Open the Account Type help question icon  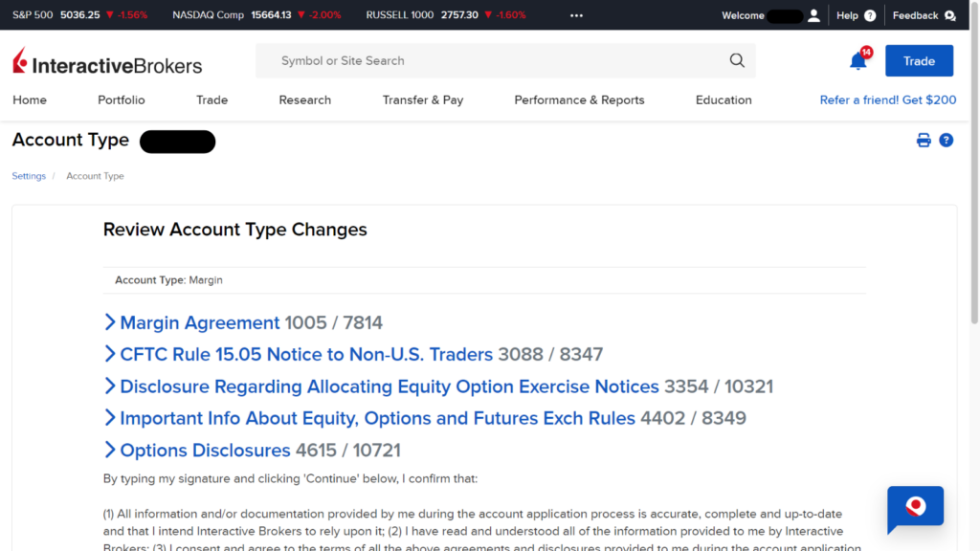[947, 140]
